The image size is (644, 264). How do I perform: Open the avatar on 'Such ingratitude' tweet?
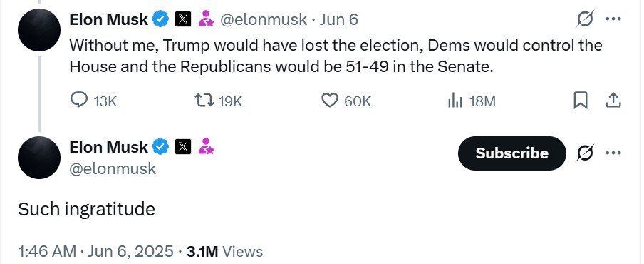(x=39, y=158)
